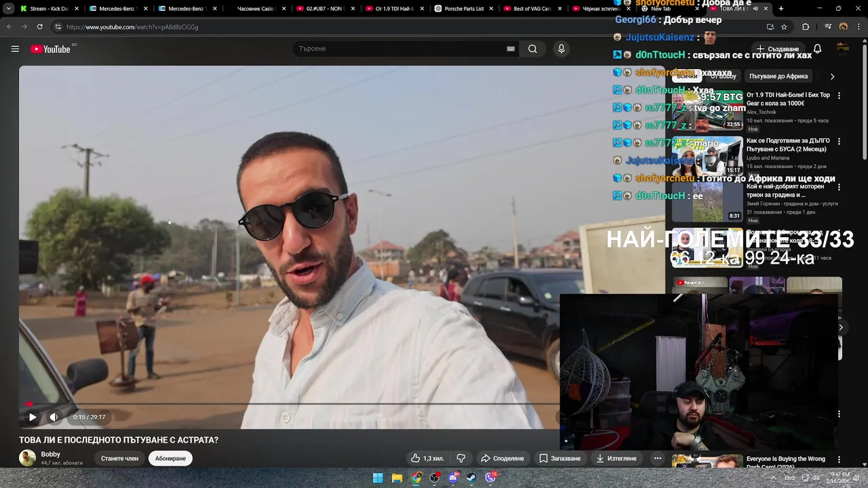868x488 pixels.
Task: Open Steam from the taskbar
Action: [x=471, y=478]
